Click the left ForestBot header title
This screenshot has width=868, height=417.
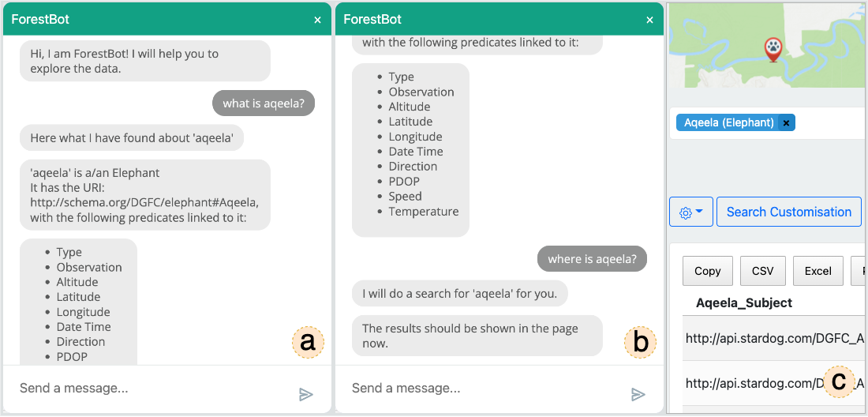pyautogui.click(x=40, y=20)
